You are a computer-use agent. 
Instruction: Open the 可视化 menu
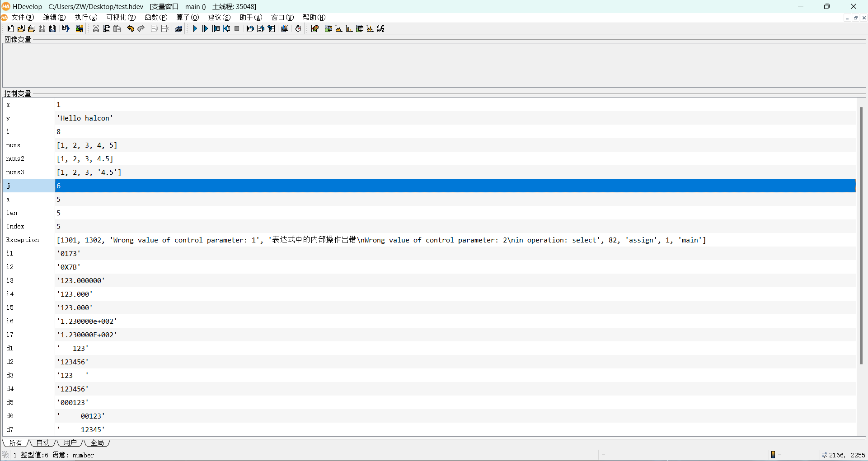point(121,17)
